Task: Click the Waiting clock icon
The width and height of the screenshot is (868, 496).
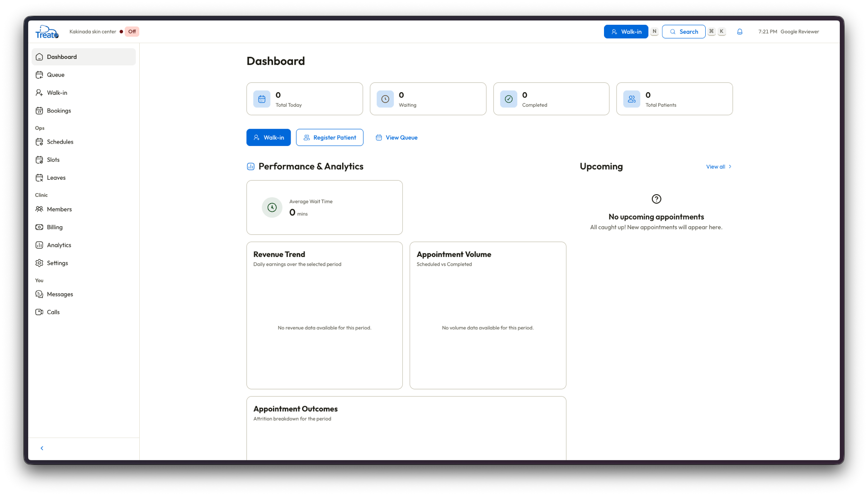Action: pyautogui.click(x=385, y=99)
